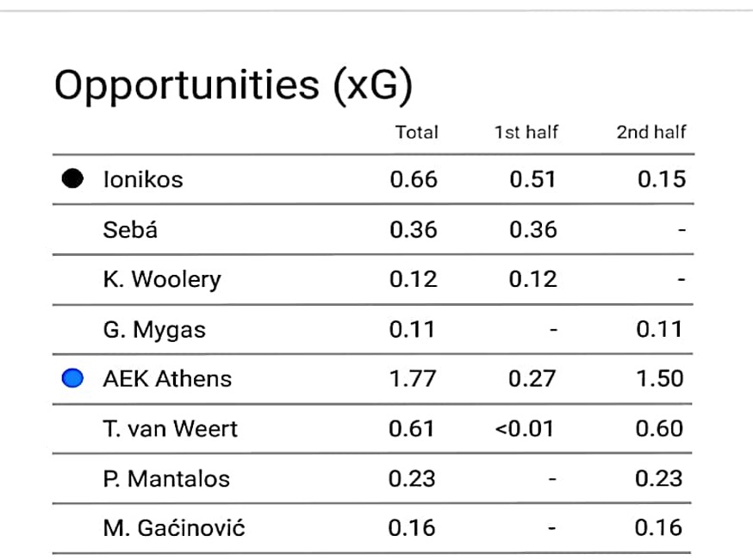Click player name K. Woolery
The height and width of the screenshot is (560, 753).
click(x=162, y=279)
